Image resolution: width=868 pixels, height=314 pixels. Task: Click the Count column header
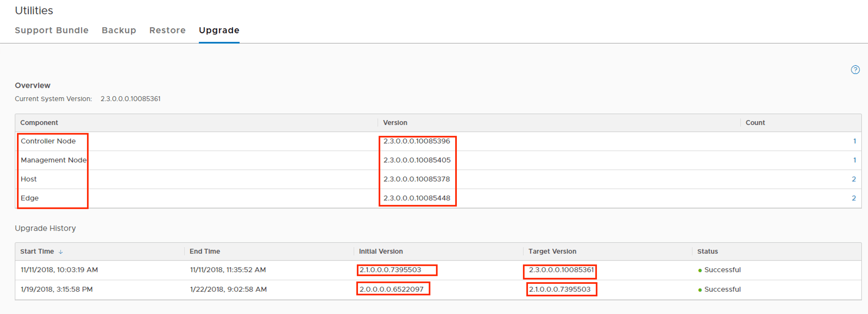click(x=755, y=123)
